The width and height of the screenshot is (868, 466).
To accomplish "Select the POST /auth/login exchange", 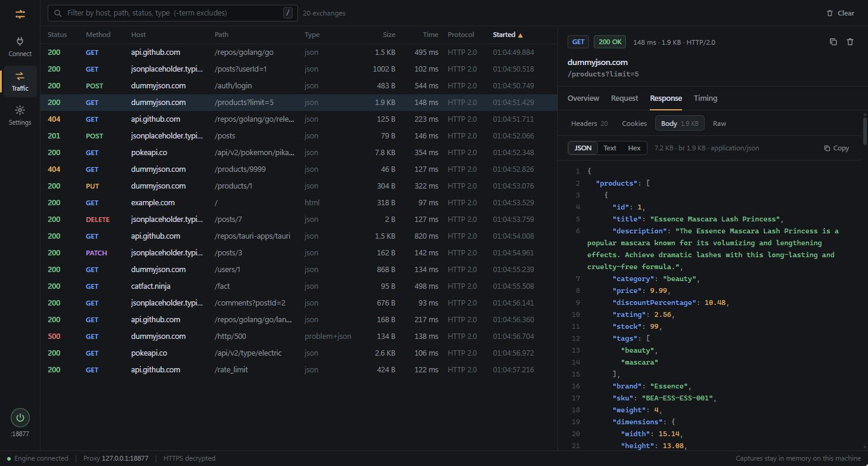I will [299, 86].
